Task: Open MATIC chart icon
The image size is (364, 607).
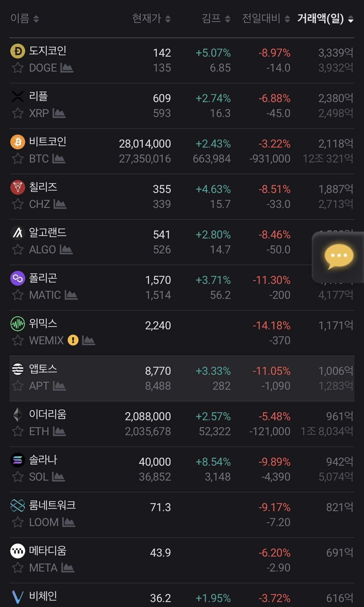Action: pos(71,295)
